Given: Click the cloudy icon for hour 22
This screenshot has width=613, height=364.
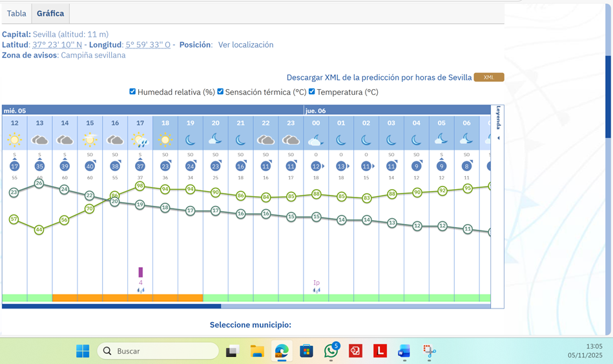Looking at the screenshot, I should point(266,139).
